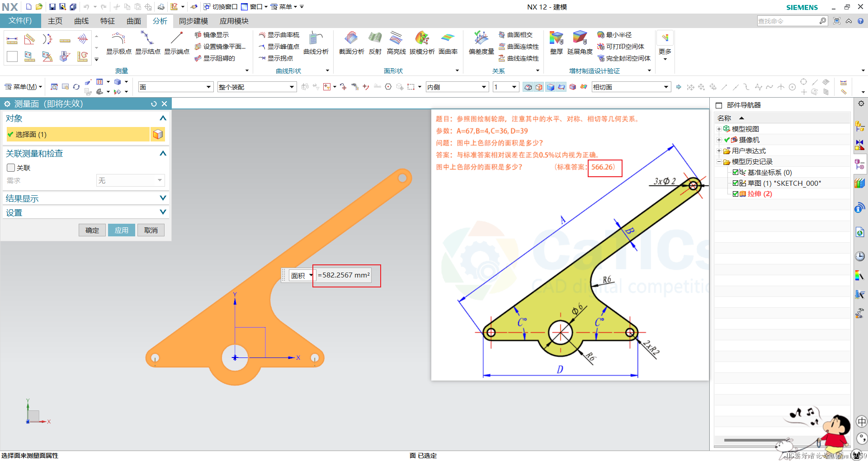Click the save icon in title bar
868x461 pixels.
52,7
